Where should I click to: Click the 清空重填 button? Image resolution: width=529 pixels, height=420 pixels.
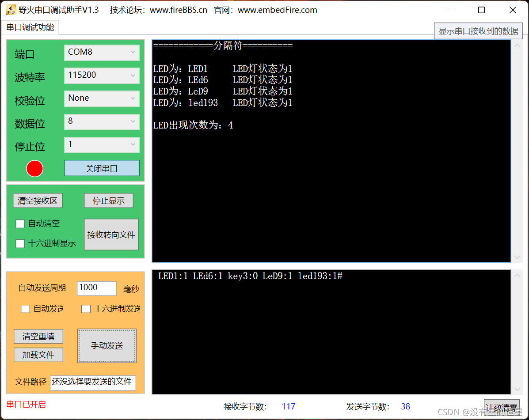38,336
